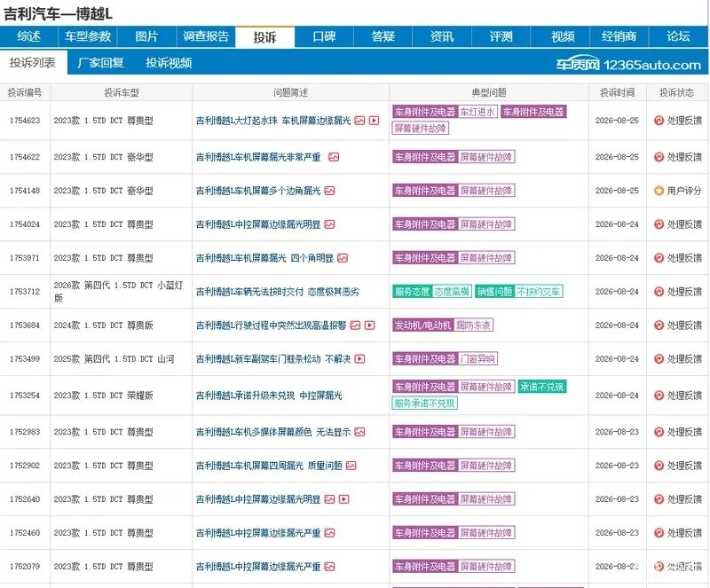Screen dimensions: 710x588
Task: Open complaint 吉利博越L车机屏幕多个边角漏光
Action: pyautogui.click(x=258, y=191)
